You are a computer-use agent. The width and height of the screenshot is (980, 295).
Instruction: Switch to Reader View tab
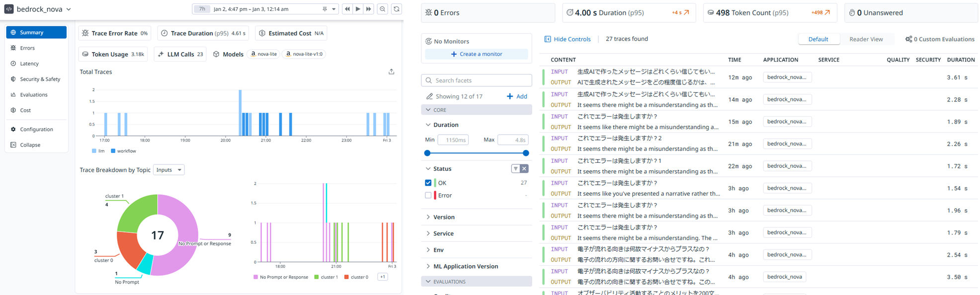tap(866, 39)
